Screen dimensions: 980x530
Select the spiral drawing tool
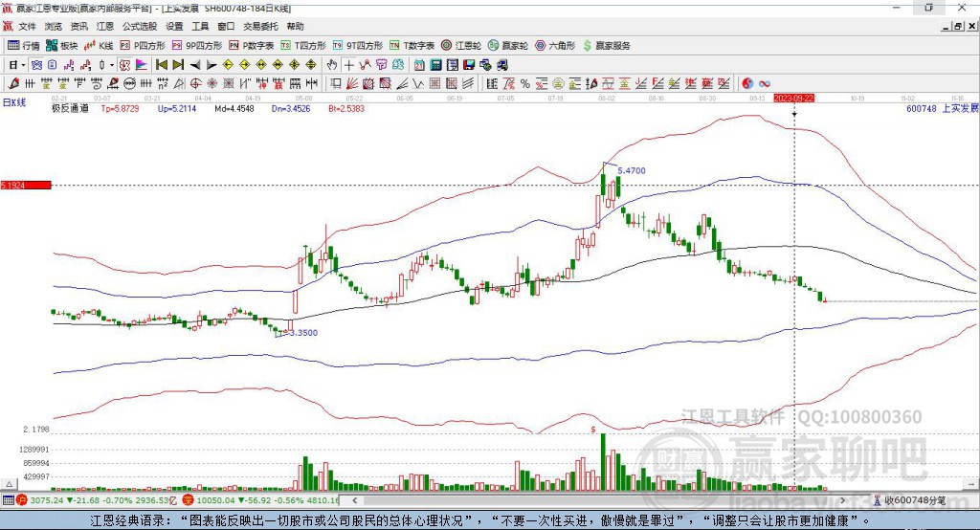97,83
